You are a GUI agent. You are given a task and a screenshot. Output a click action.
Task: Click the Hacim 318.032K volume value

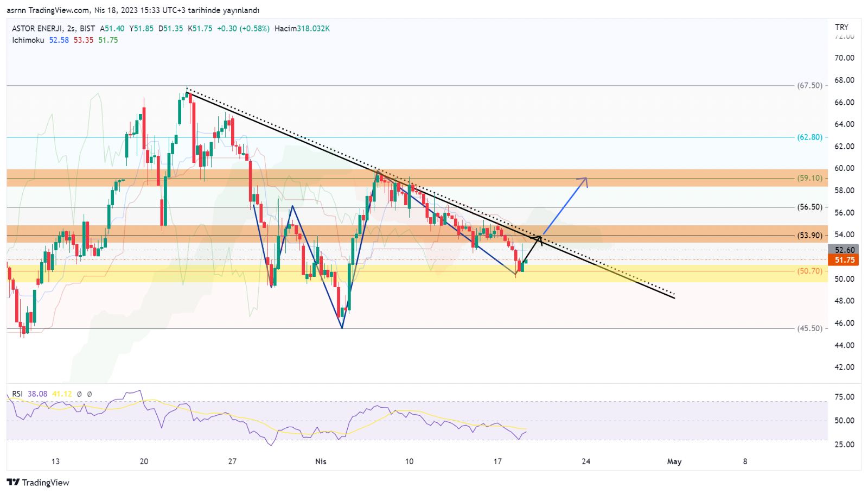(302, 28)
